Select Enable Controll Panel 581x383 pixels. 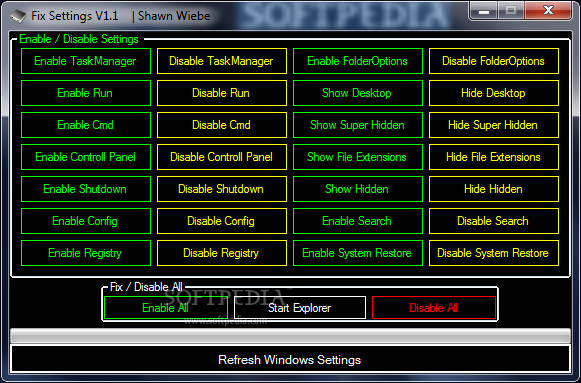pos(86,157)
